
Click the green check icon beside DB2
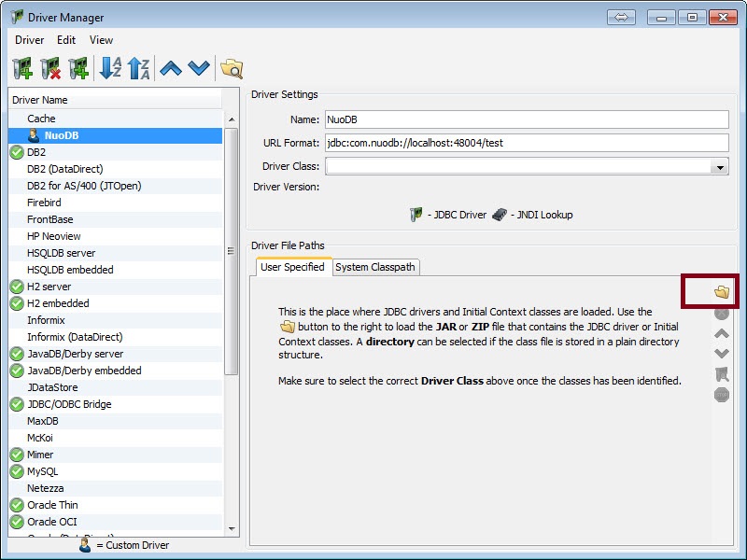(x=17, y=152)
